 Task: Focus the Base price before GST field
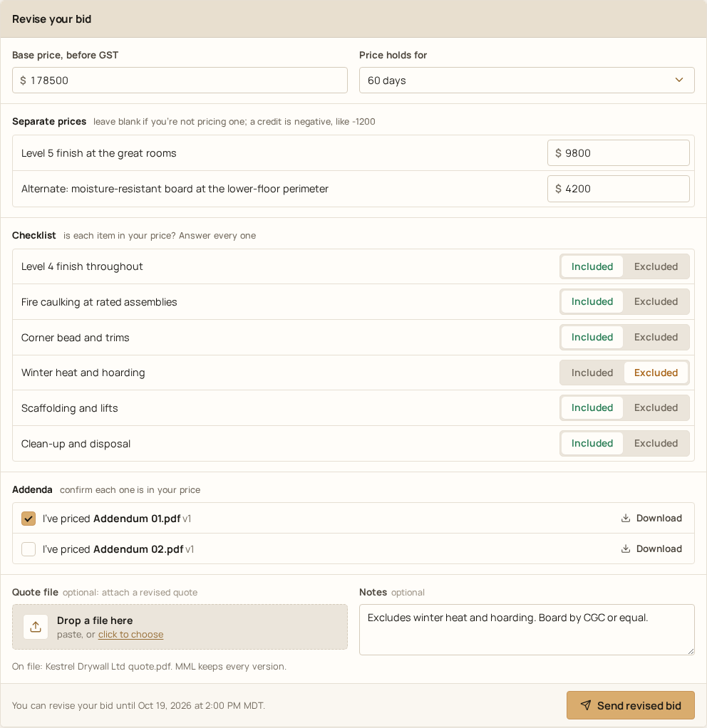pyautogui.click(x=180, y=80)
